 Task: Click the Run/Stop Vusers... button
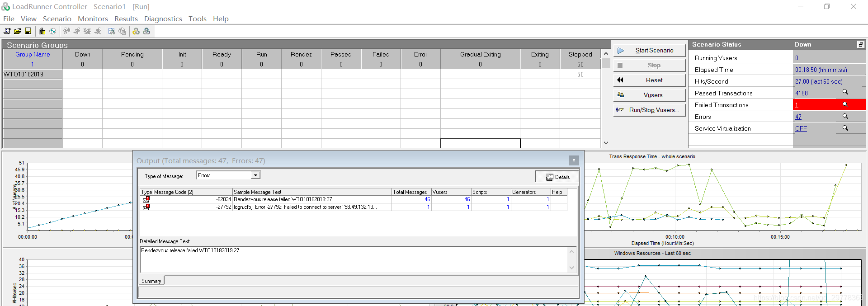coord(649,110)
